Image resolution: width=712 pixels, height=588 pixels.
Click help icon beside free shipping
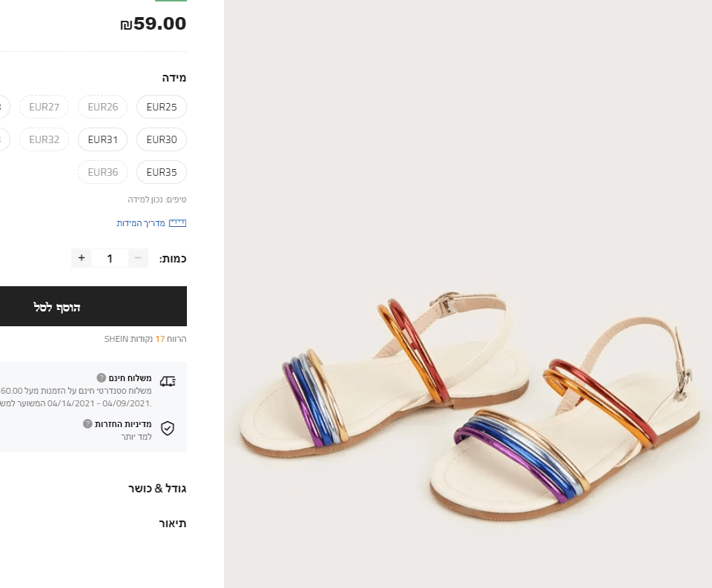pos(100,377)
